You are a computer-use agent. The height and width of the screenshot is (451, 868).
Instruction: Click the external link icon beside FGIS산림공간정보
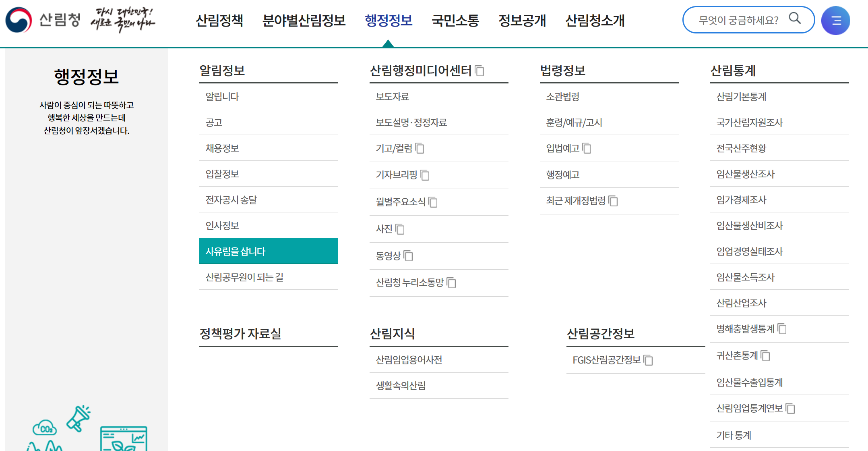pos(648,360)
